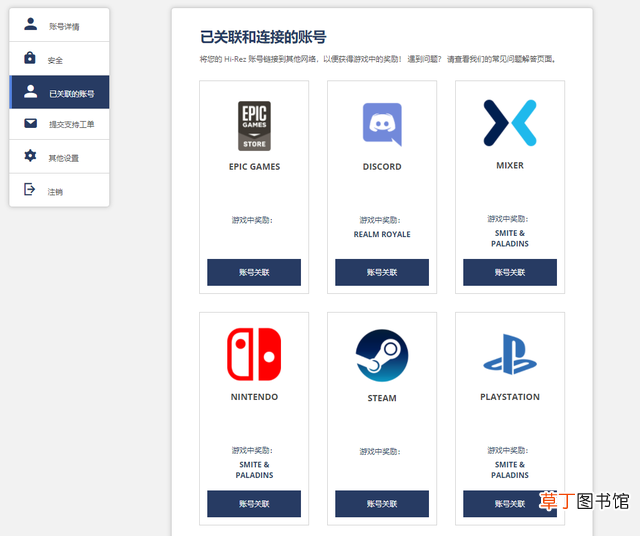Click the security lock icon in sidebar
640x536 pixels.
[30, 58]
